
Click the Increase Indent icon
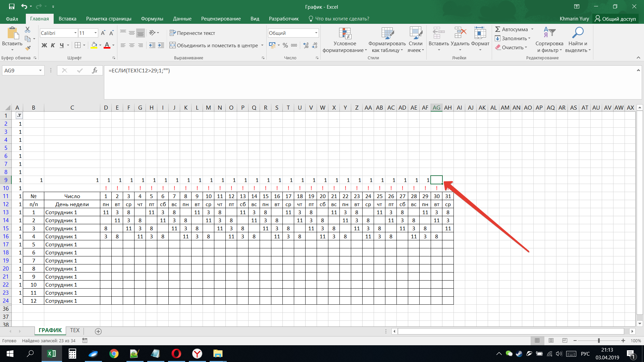pyautogui.click(x=161, y=45)
